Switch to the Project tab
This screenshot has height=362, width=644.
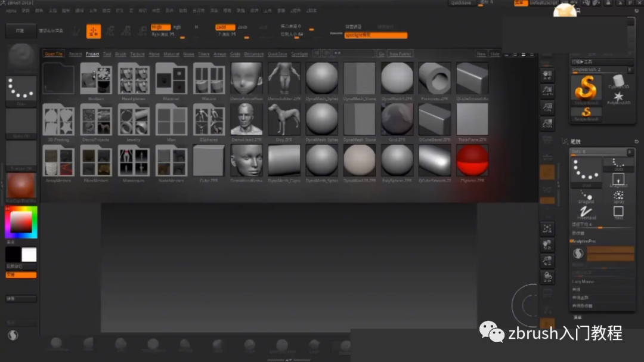point(92,54)
